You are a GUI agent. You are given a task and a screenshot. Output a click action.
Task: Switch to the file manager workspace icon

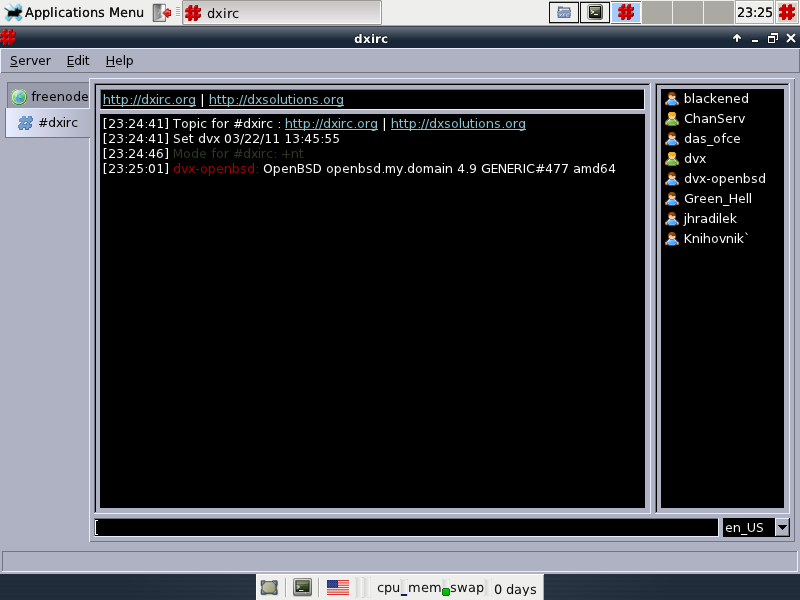[x=564, y=12]
